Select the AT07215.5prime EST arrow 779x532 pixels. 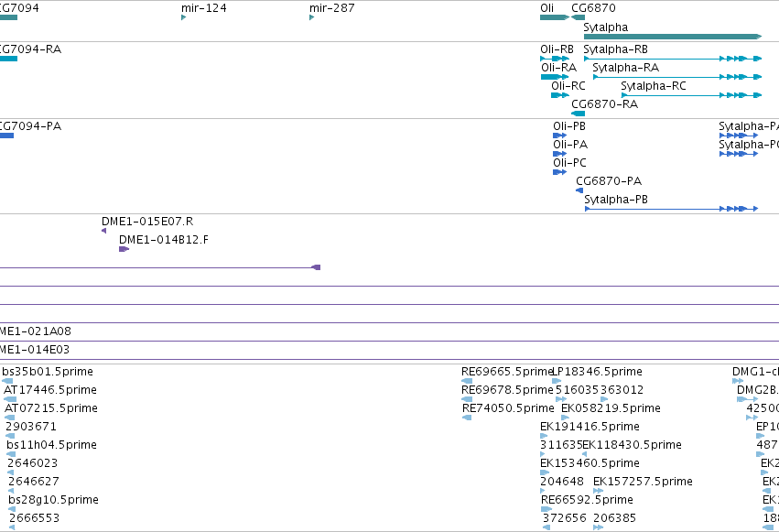click(x=9, y=418)
